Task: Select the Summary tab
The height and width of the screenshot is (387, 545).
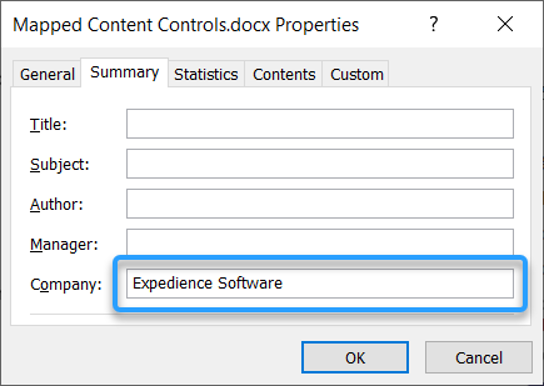Action: pos(124,72)
